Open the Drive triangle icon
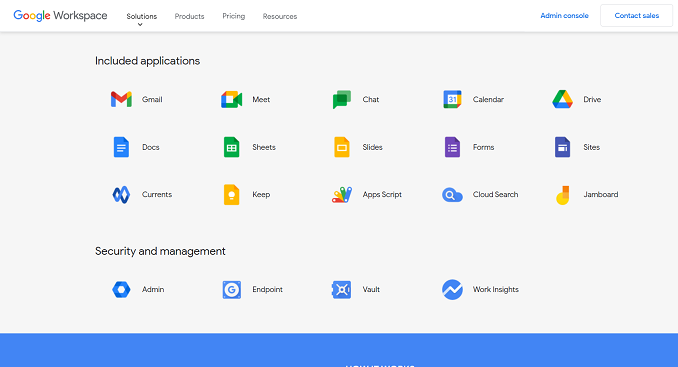The height and width of the screenshot is (367, 678). point(563,99)
